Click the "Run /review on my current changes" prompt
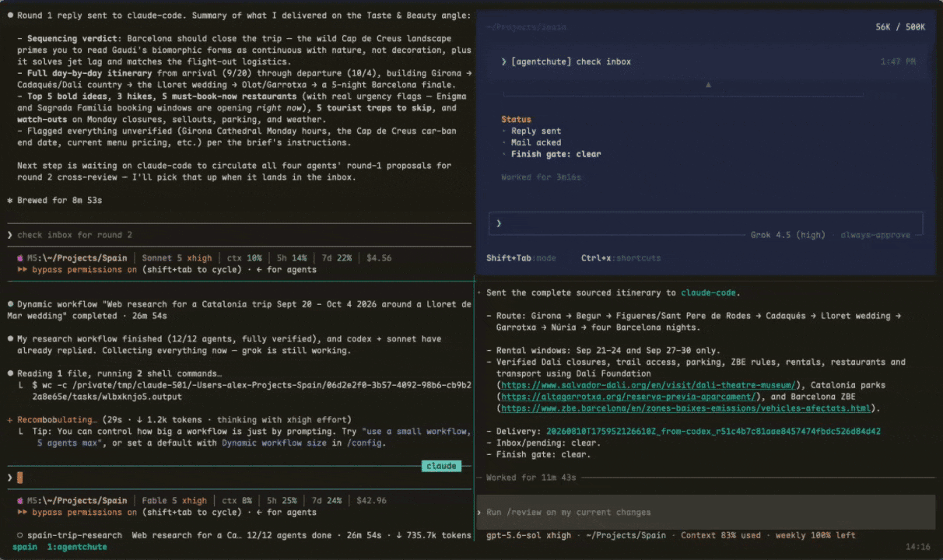Image resolution: width=943 pixels, height=560 pixels. coord(706,512)
